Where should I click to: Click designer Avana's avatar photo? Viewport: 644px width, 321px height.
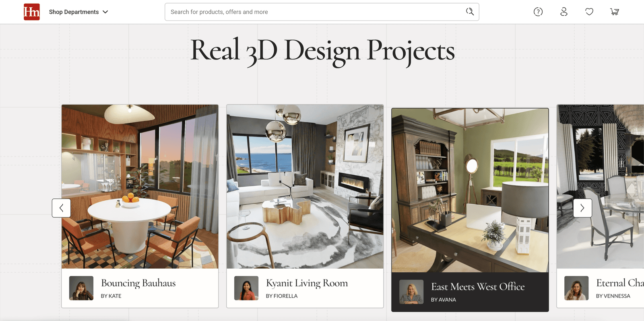[x=411, y=292]
